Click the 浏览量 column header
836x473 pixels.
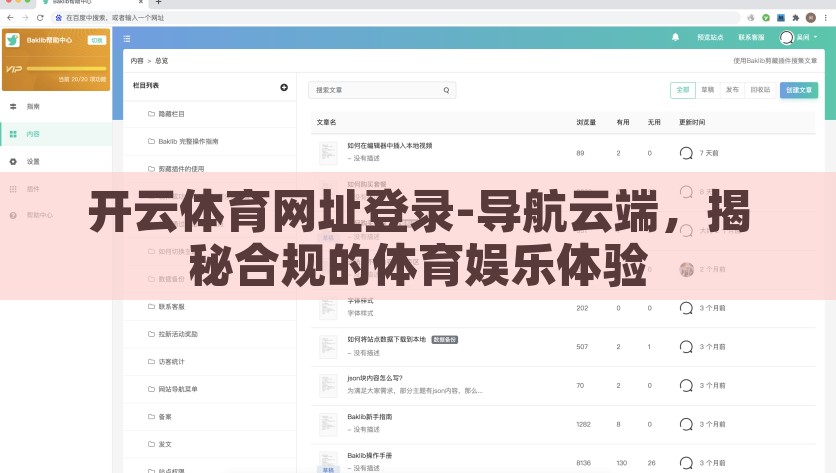pyautogui.click(x=586, y=122)
